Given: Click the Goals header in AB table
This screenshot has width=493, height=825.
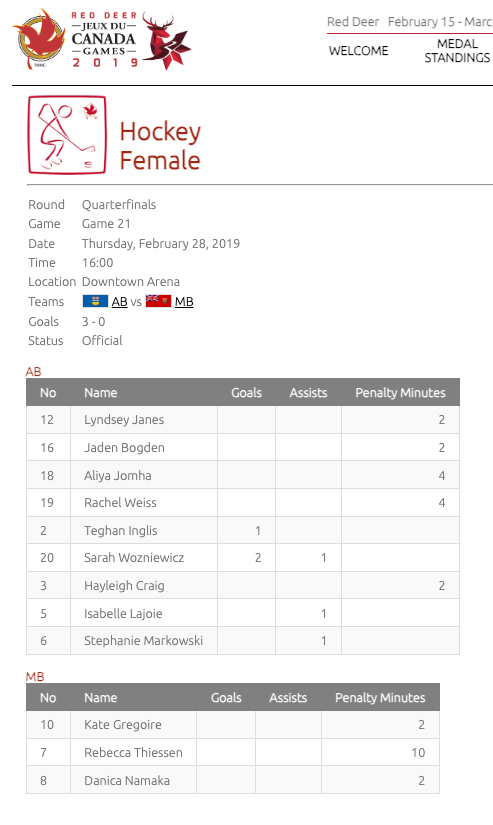Looking at the screenshot, I should [x=246, y=393].
